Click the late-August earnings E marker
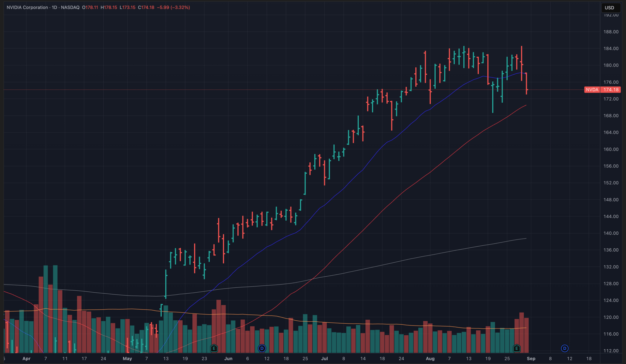 (x=516, y=348)
